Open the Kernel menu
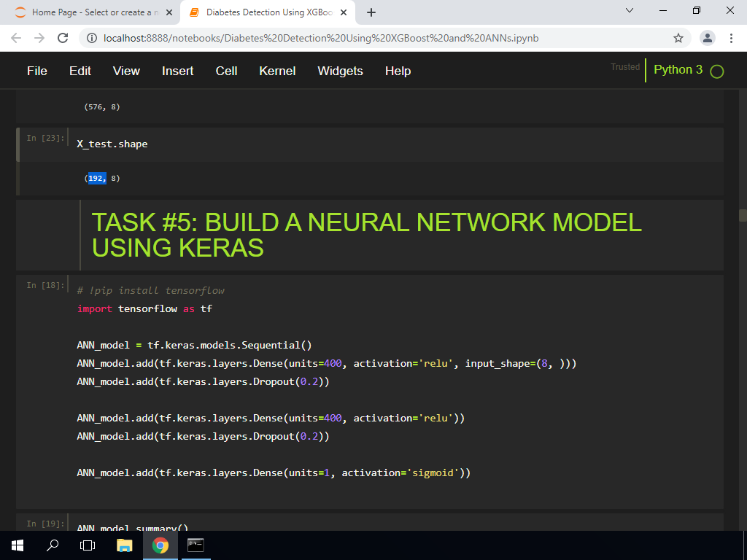Screen dimensions: 747x560 point(277,71)
